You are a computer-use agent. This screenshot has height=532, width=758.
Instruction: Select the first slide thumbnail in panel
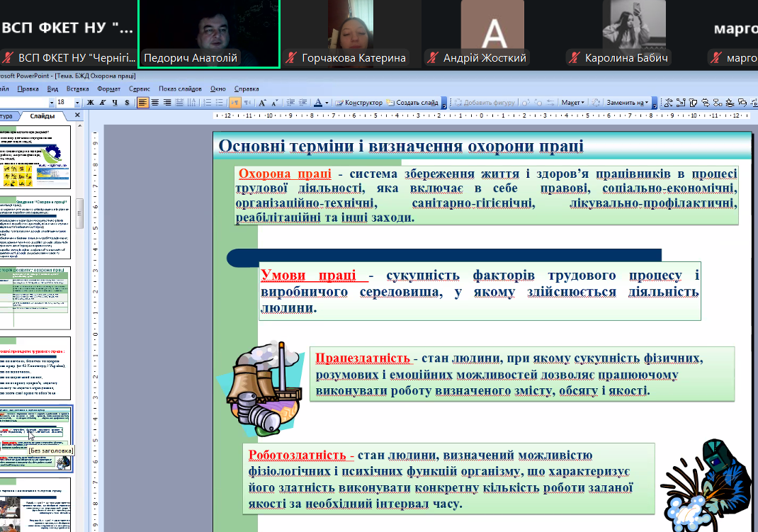35,156
